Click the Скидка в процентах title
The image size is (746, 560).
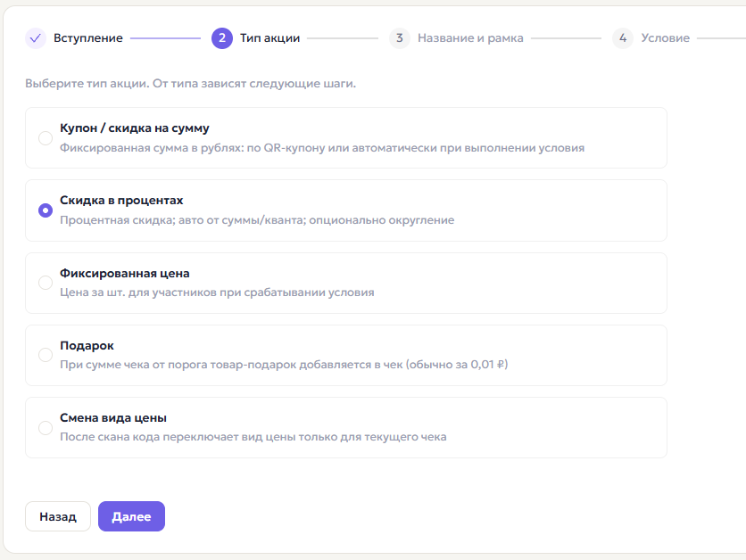click(x=121, y=200)
